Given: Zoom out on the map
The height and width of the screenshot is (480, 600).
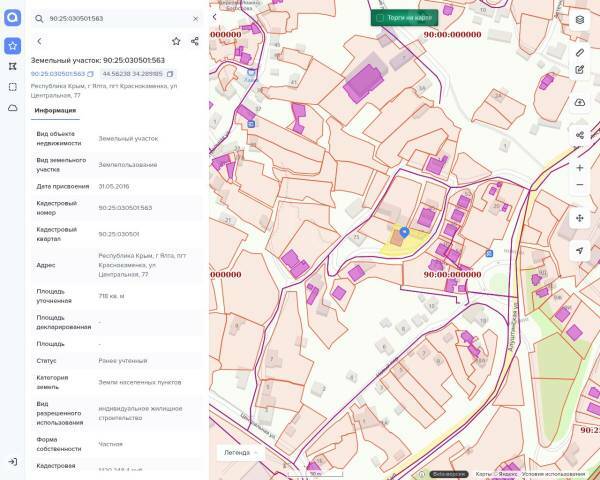Looking at the screenshot, I should (580, 185).
